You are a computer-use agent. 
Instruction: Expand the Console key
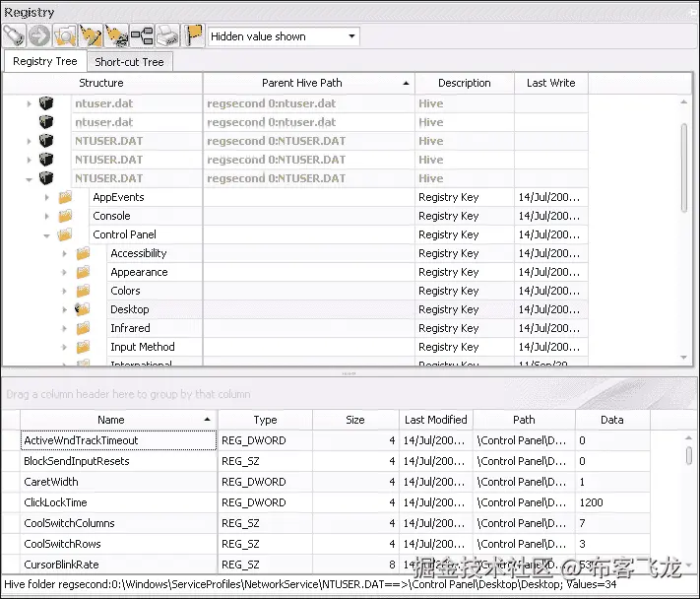47,216
